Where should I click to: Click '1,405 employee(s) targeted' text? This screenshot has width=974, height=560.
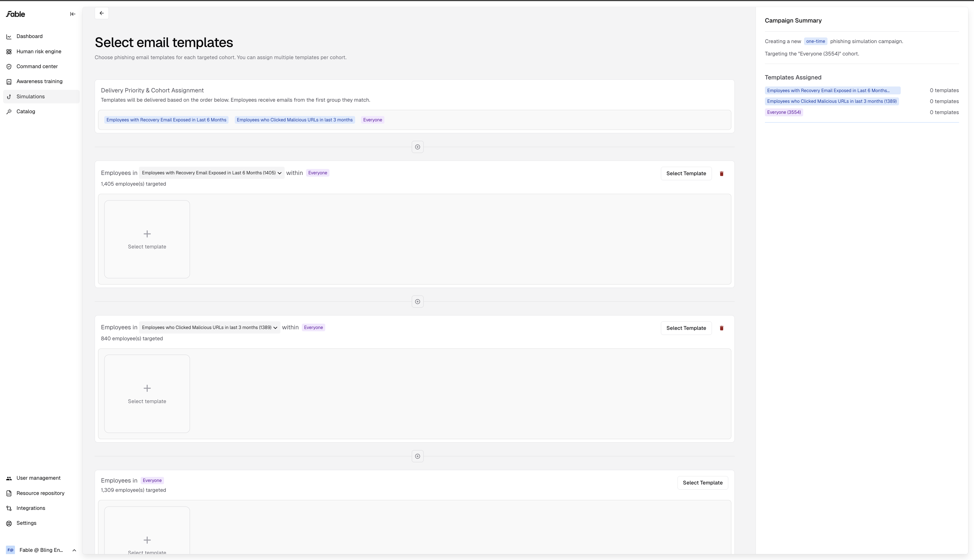(x=134, y=184)
